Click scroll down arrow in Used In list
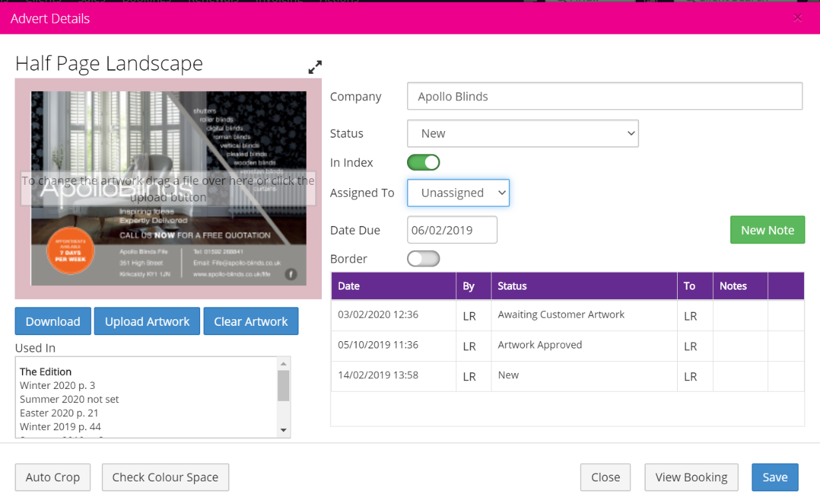This screenshot has height=504, width=820. coord(284,431)
